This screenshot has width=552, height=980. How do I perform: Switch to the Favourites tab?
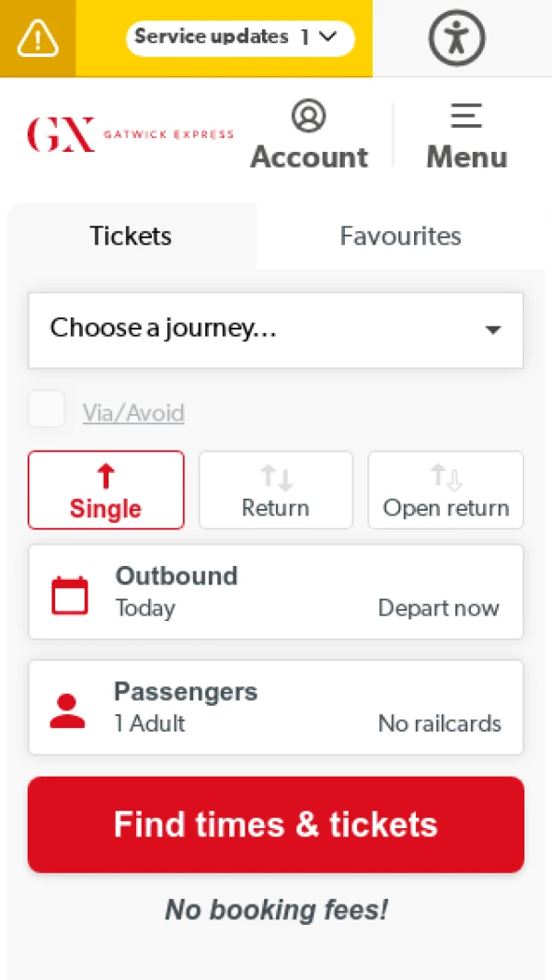pos(400,236)
